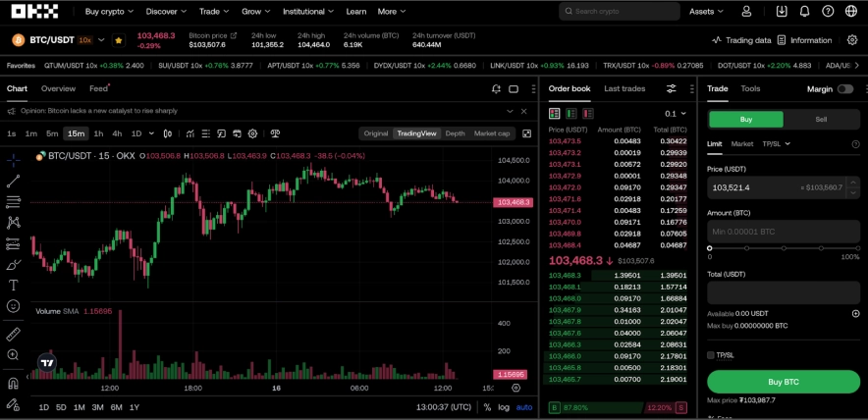The width and height of the screenshot is (868, 420).
Task: Select the Text annotation tool
Action: [x=14, y=286]
